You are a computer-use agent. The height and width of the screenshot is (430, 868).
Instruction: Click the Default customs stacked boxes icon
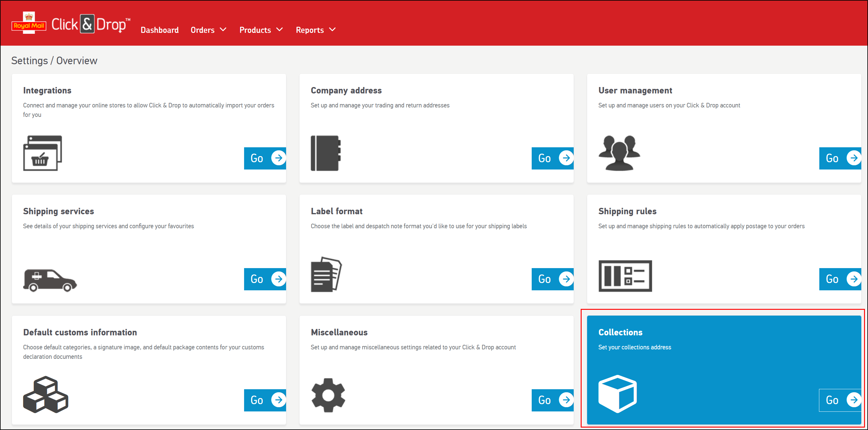[x=45, y=395]
